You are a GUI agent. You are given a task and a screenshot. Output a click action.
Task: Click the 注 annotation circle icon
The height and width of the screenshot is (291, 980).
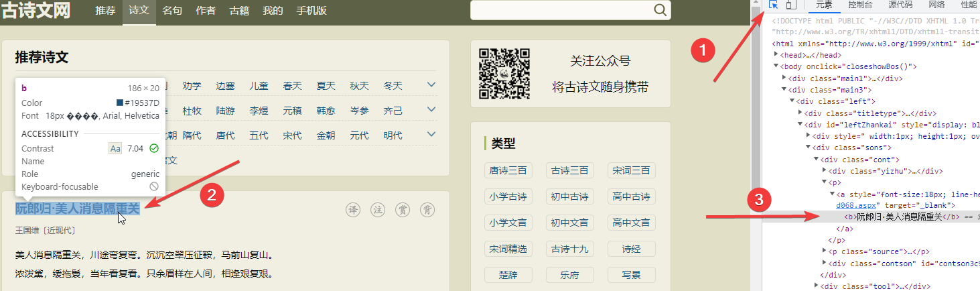[x=378, y=210]
